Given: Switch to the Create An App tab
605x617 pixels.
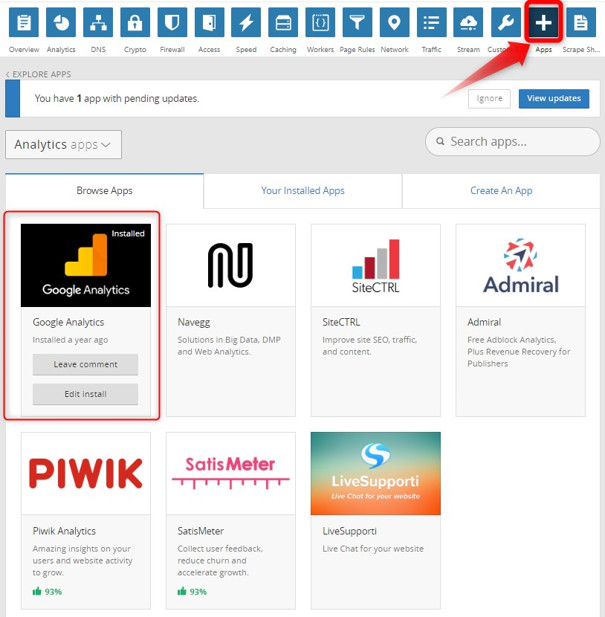Looking at the screenshot, I should (501, 190).
